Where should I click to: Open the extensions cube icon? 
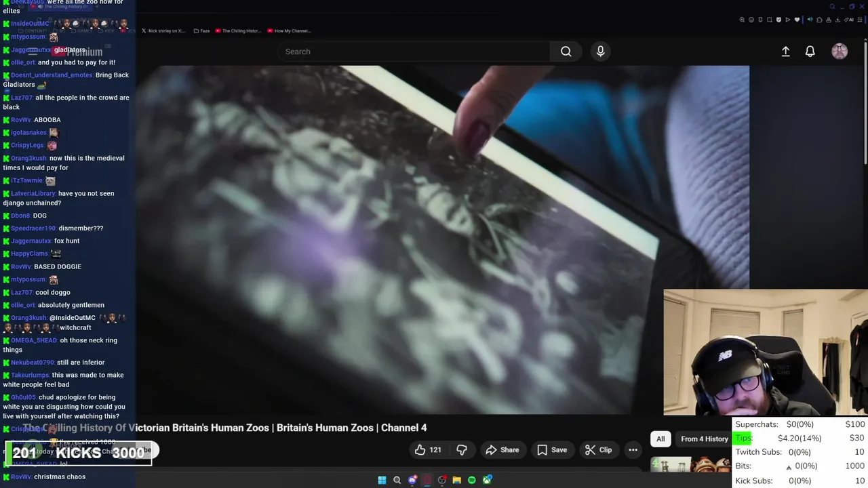click(x=819, y=20)
